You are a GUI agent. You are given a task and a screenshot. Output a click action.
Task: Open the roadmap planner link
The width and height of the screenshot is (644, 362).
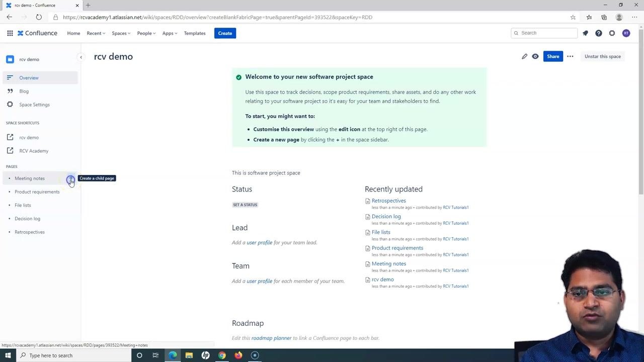coord(271,338)
